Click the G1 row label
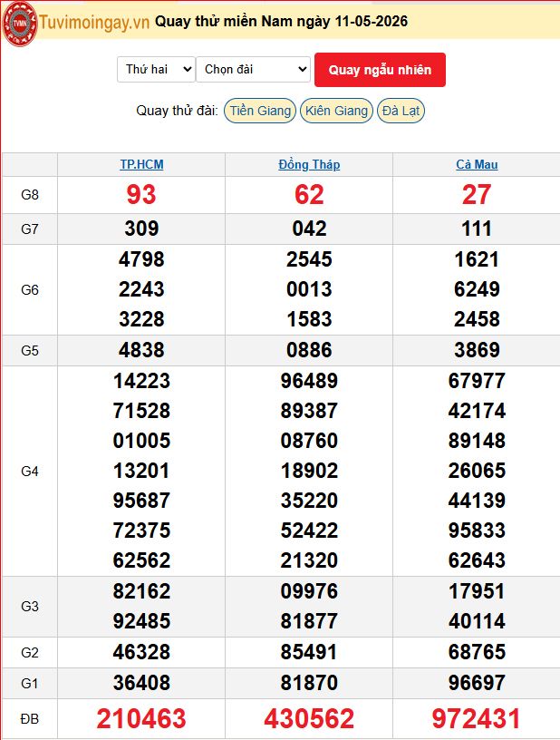560x740 pixels. pos(30,684)
